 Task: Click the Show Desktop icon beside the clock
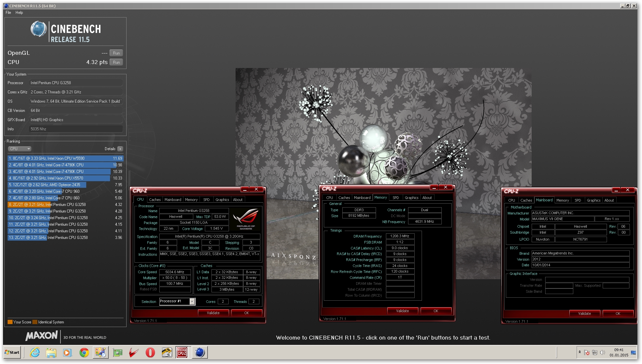(634, 352)
